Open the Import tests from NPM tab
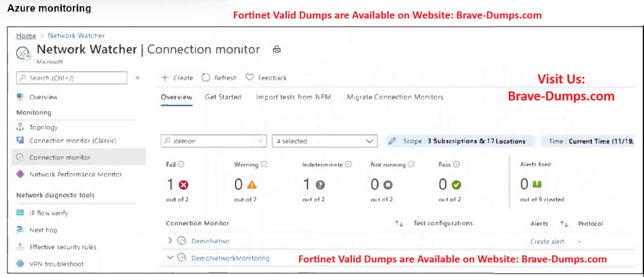Screen dimensions: 644x277 click(293, 97)
